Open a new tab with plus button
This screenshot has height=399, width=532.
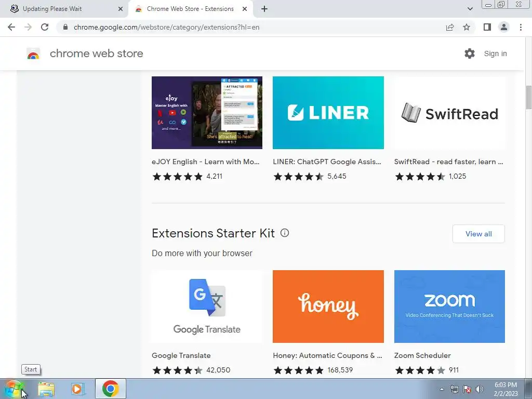(264, 9)
